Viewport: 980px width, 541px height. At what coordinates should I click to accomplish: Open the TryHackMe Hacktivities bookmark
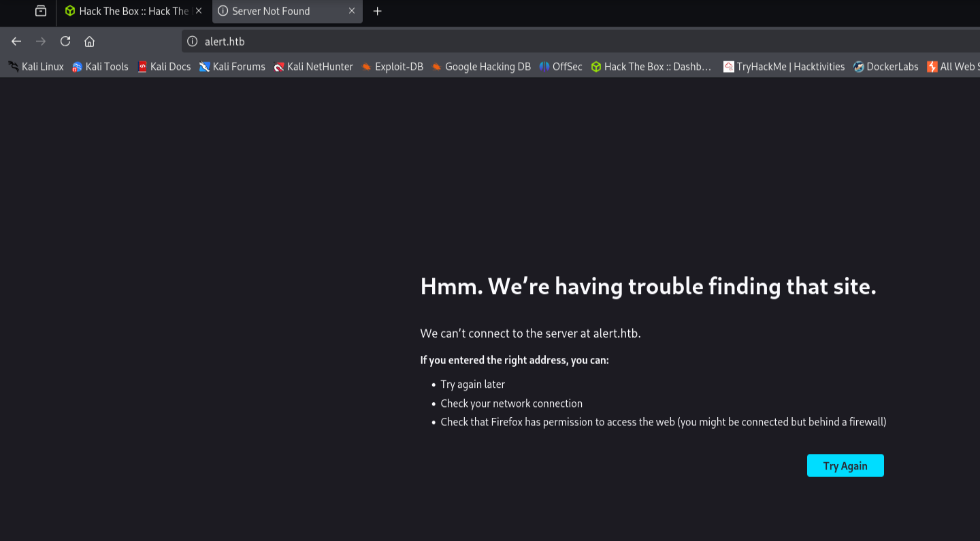click(x=784, y=67)
